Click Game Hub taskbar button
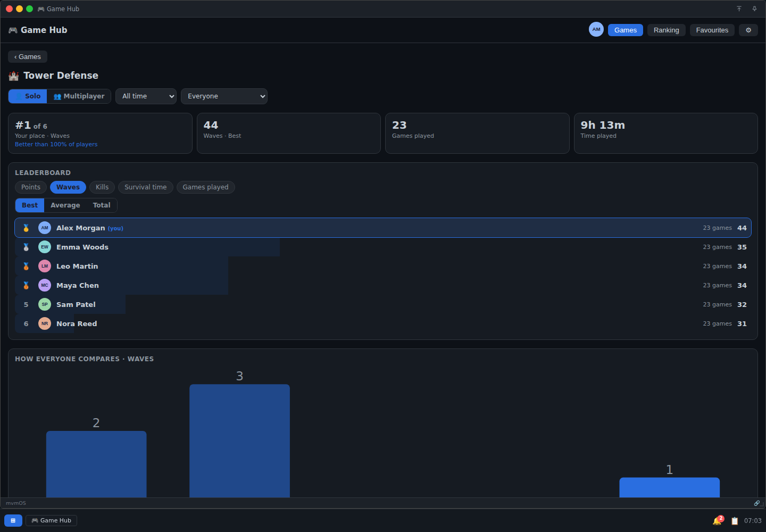 click(x=51, y=520)
